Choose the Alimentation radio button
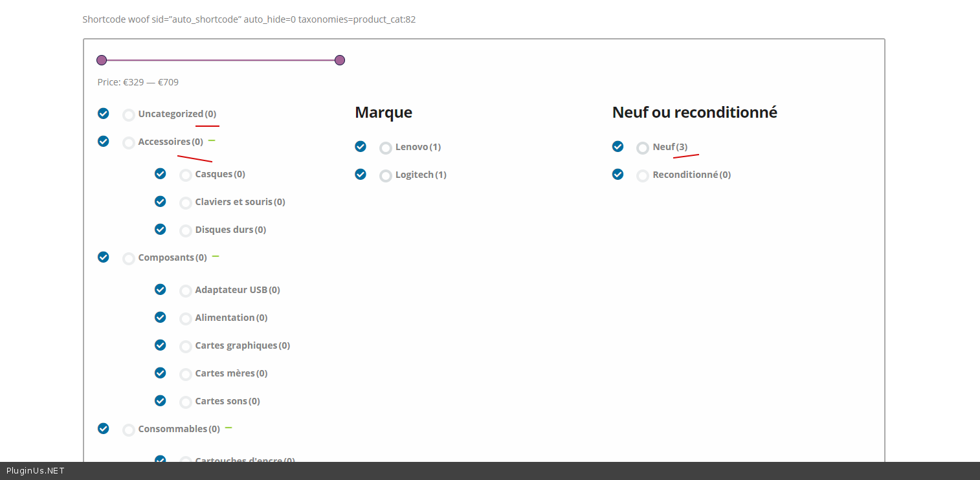The height and width of the screenshot is (480, 980). (186, 319)
